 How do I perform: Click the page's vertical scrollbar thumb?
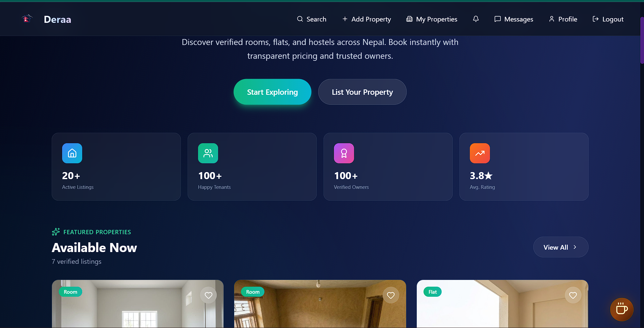[x=642, y=40]
